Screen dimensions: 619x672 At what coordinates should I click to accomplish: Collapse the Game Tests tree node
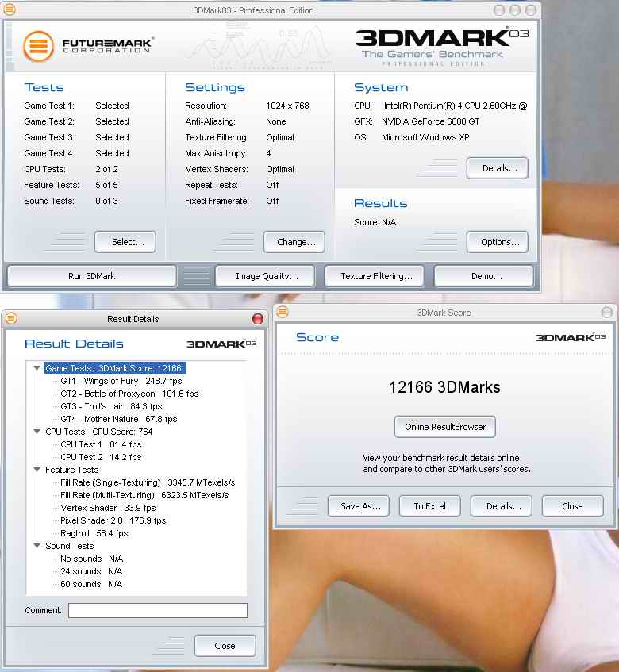[37, 368]
